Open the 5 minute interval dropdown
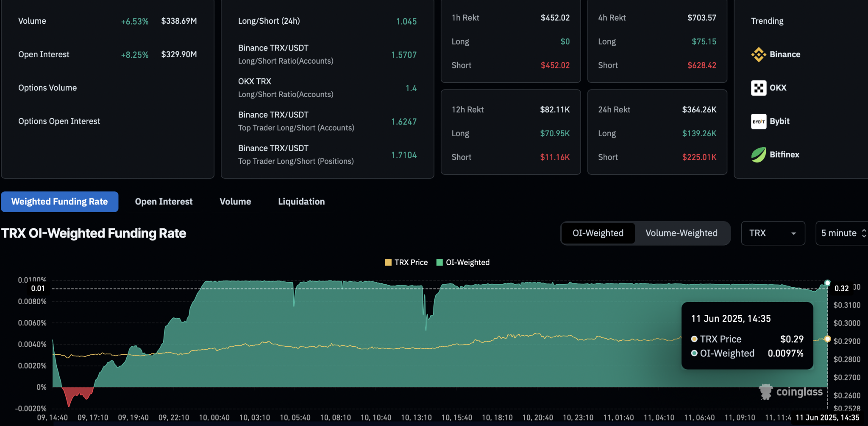The image size is (868, 426). 842,233
